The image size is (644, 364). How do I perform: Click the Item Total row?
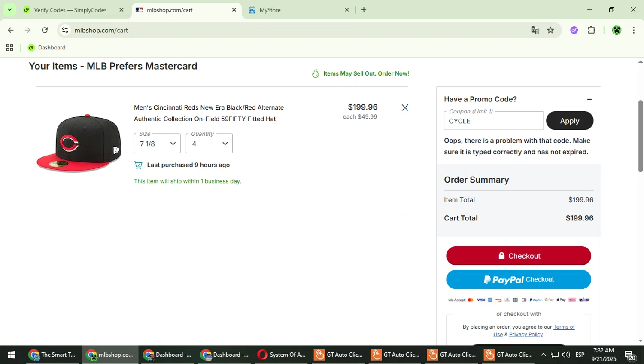pos(519,200)
